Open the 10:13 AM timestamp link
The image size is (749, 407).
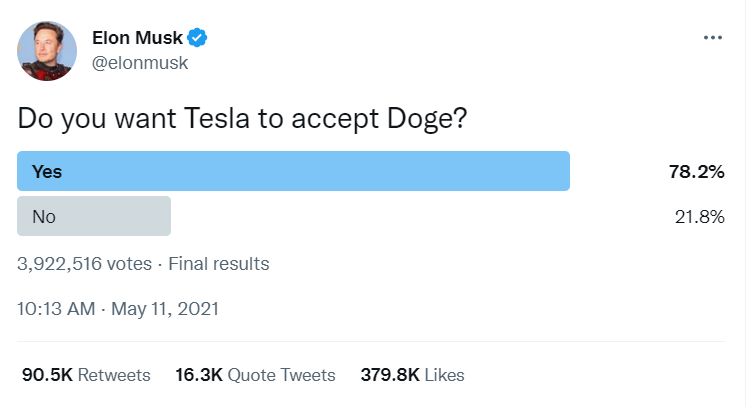point(56,309)
